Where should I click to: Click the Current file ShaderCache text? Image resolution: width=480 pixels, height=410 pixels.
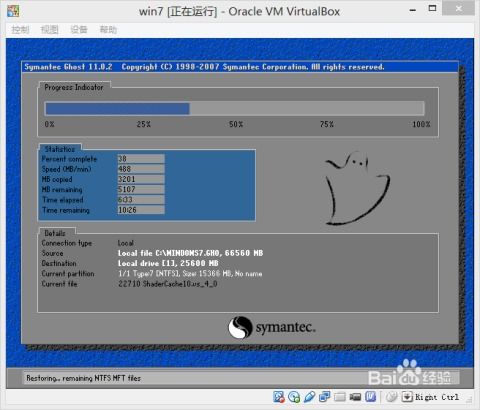[x=168, y=284]
